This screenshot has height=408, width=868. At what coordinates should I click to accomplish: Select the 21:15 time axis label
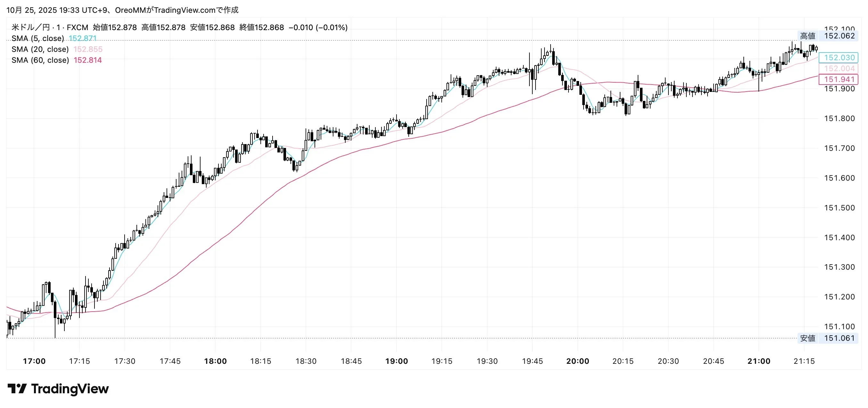(804, 361)
